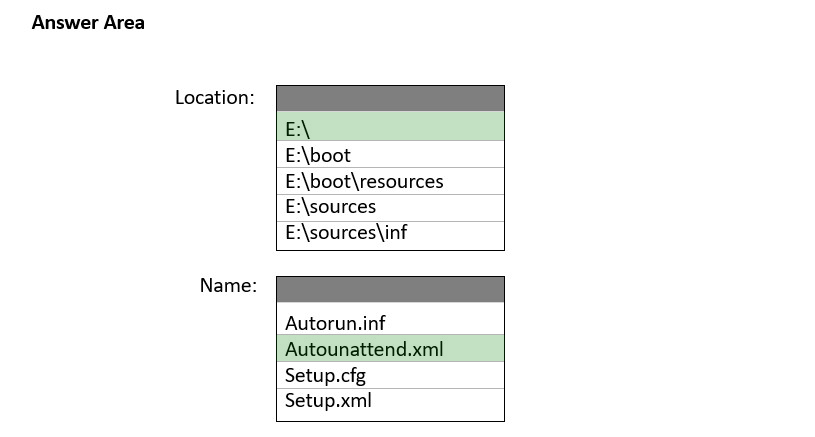Image resolution: width=815 pixels, height=437 pixels.
Task: Open the Location dropdown gray header
Action: (x=390, y=99)
